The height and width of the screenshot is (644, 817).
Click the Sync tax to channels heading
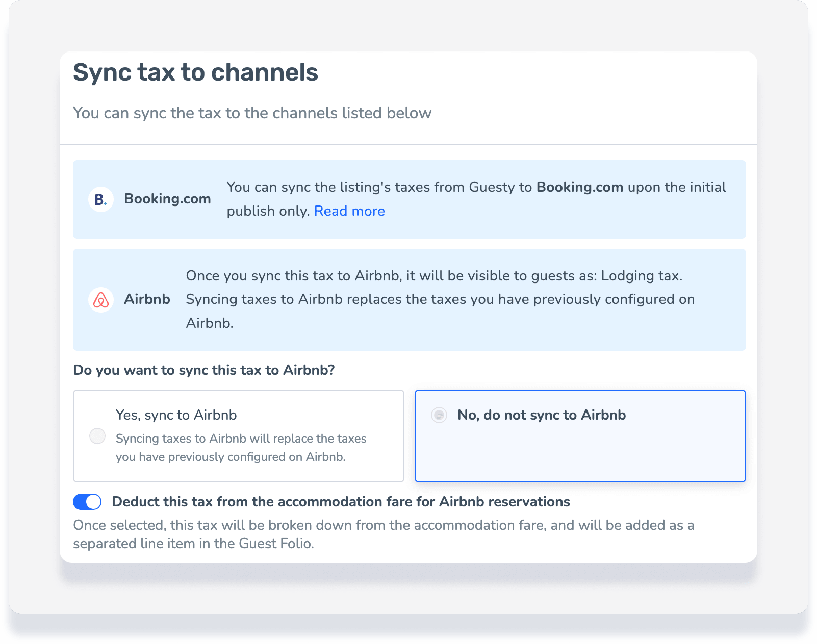pyautogui.click(x=195, y=72)
